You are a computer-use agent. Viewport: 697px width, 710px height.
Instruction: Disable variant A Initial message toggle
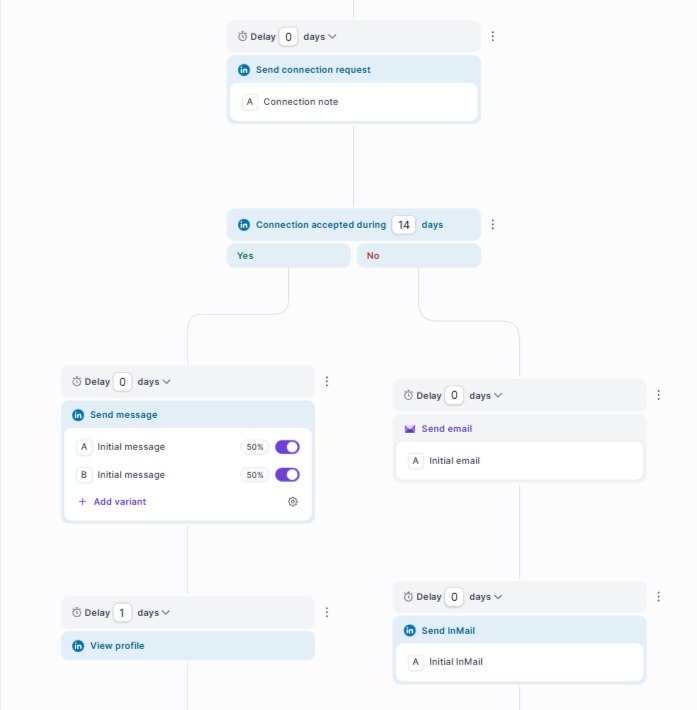(x=287, y=447)
